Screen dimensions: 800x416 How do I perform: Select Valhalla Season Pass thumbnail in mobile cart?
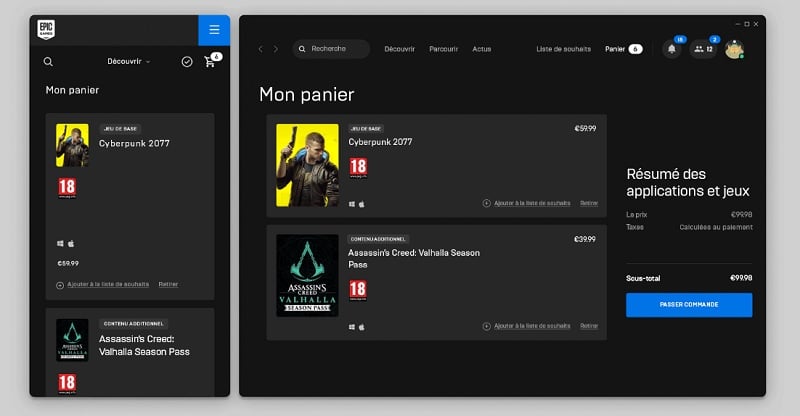pos(72,340)
